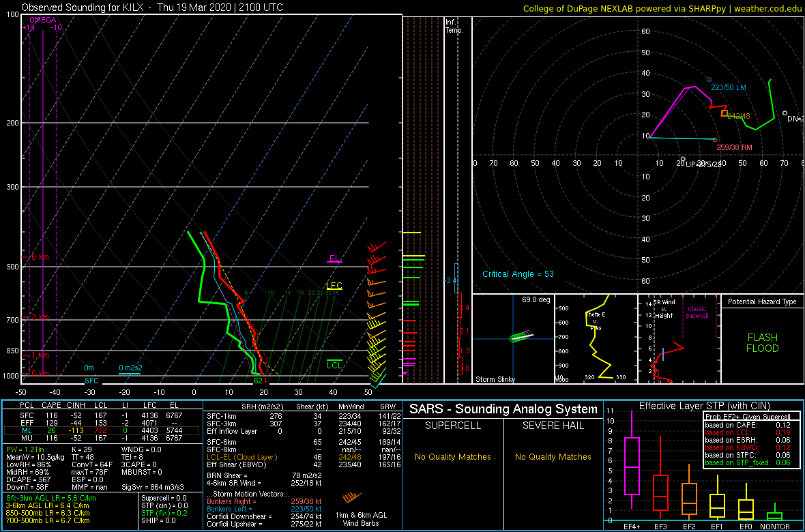Click the '700-500mb LR = 6.7 C/km' line

tap(48, 520)
